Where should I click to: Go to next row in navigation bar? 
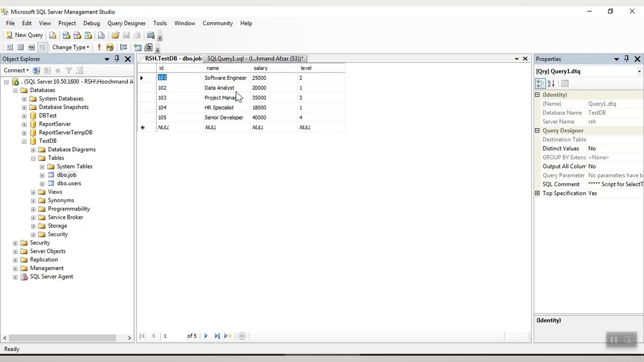tap(206, 336)
